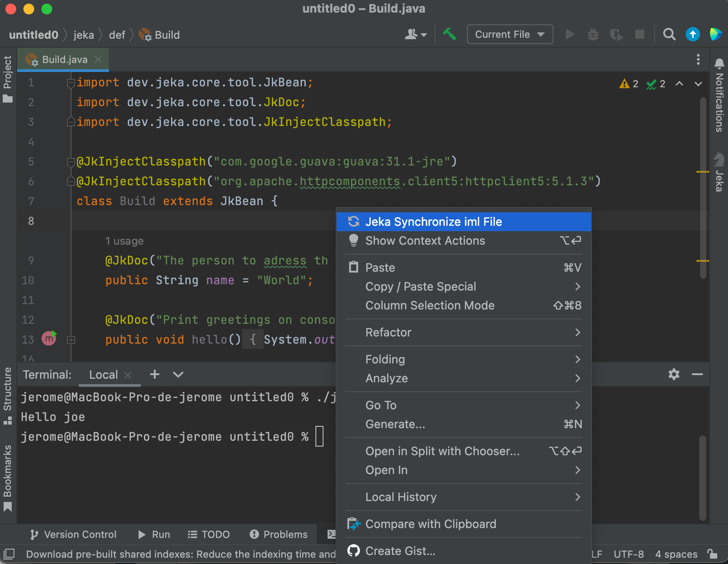Click the yellow warnings indicator showing 2
Viewport: 728px width, 564px height.
point(629,84)
